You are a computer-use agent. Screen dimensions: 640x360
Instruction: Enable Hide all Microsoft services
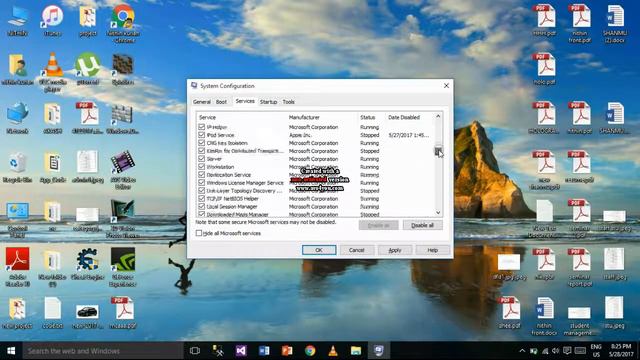click(199, 233)
